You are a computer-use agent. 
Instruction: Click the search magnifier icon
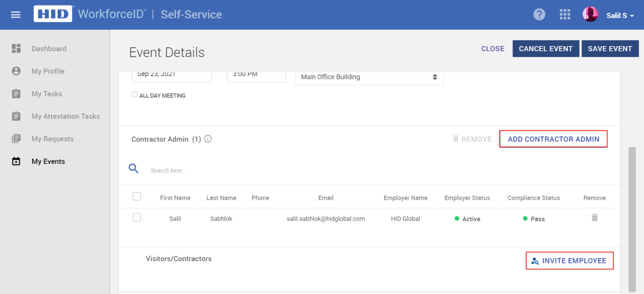pyautogui.click(x=133, y=168)
